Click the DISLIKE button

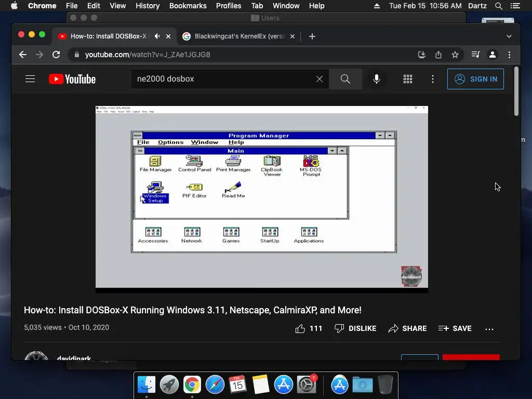tap(355, 328)
